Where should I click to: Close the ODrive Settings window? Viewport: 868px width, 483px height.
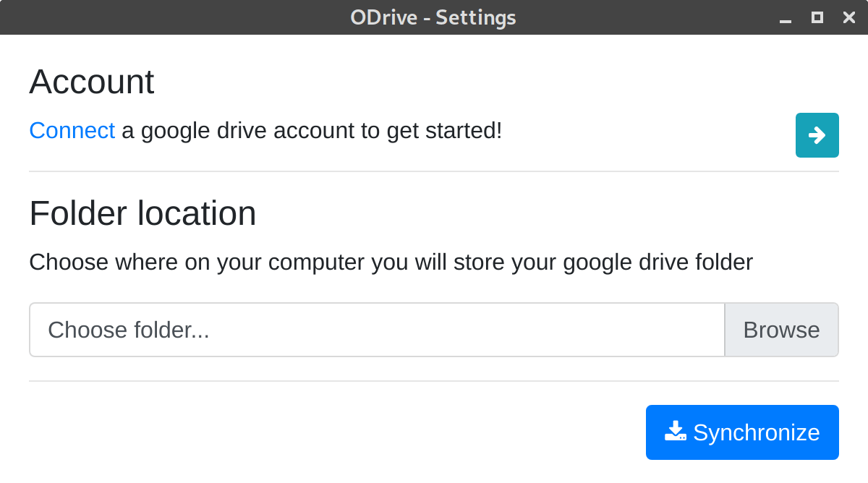click(x=849, y=17)
